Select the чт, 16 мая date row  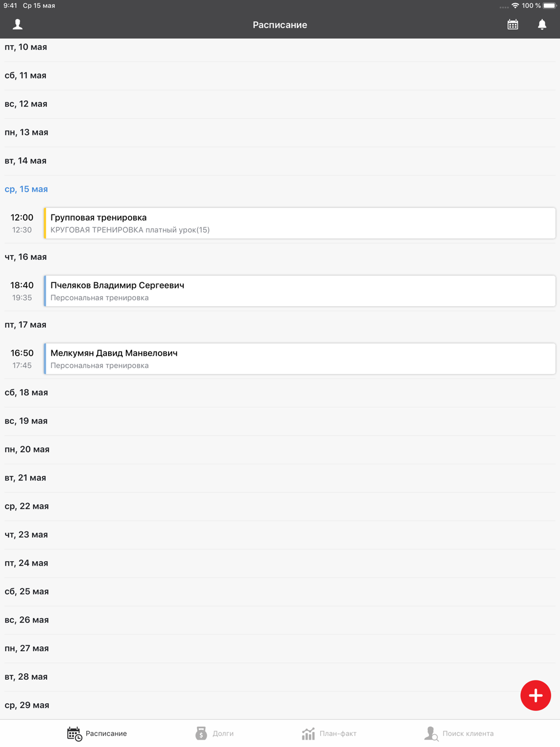(x=280, y=257)
